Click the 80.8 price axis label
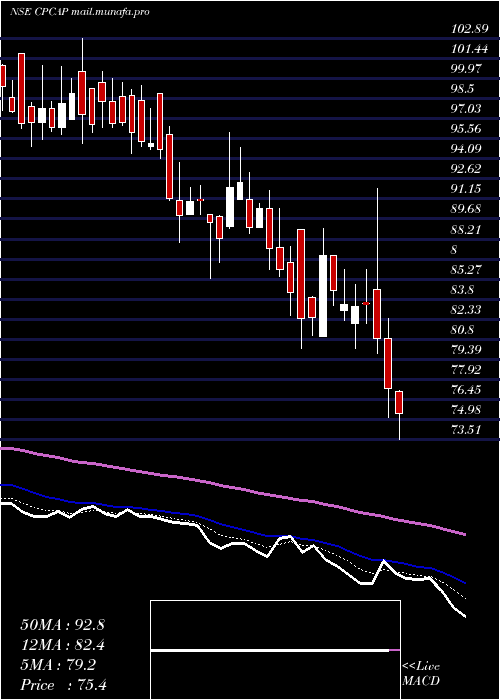The width and height of the screenshot is (500, 700). click(462, 330)
